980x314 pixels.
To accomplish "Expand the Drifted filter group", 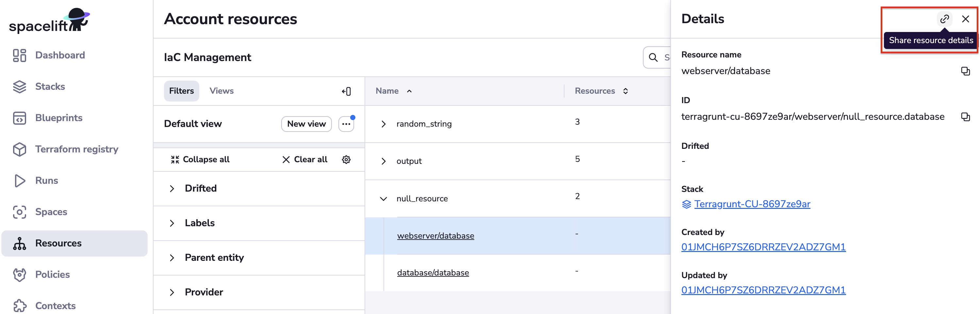I will 172,189.
